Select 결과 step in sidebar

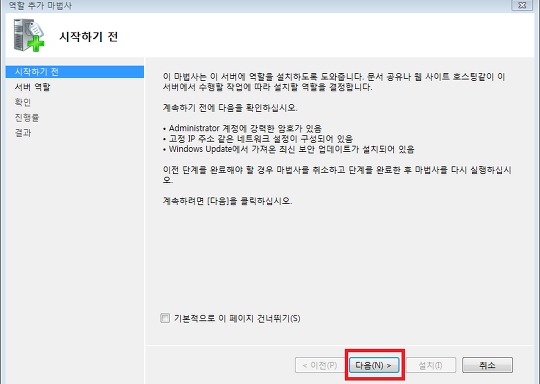23,133
